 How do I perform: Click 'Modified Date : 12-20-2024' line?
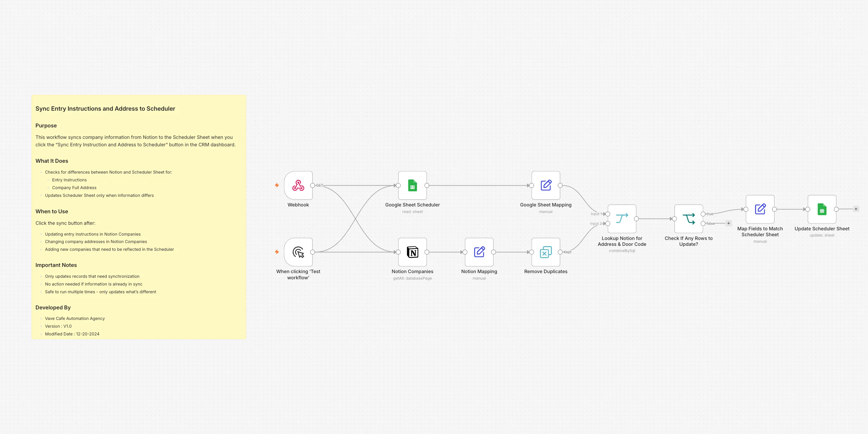tap(72, 334)
